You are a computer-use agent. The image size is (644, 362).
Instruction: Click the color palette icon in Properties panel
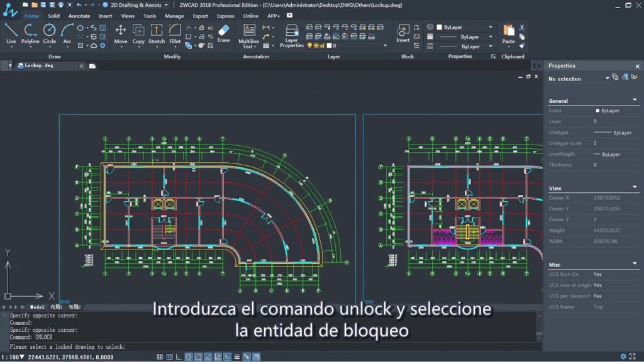(x=430, y=27)
